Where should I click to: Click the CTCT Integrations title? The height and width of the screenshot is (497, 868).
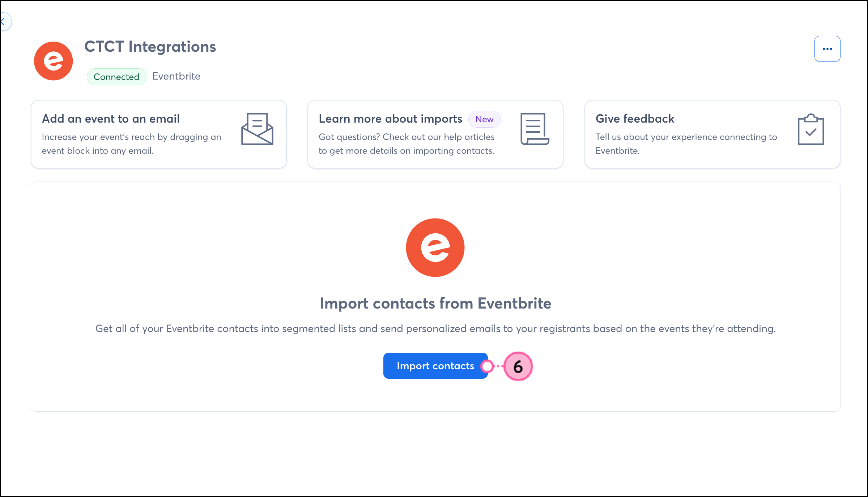[150, 47]
